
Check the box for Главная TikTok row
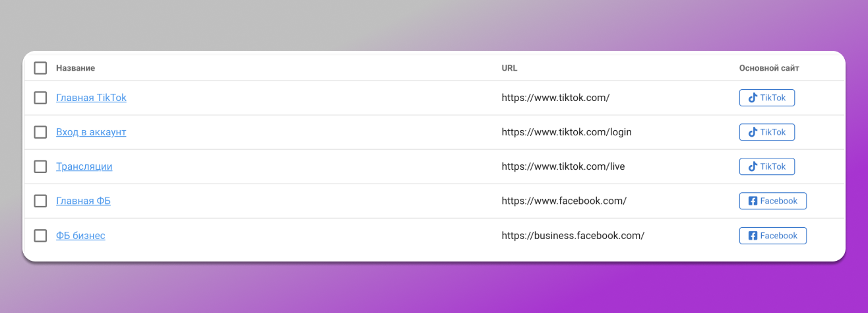coord(40,98)
